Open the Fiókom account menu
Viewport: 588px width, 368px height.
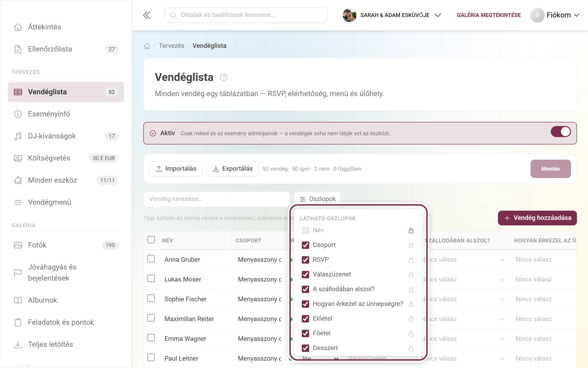pyautogui.click(x=555, y=15)
